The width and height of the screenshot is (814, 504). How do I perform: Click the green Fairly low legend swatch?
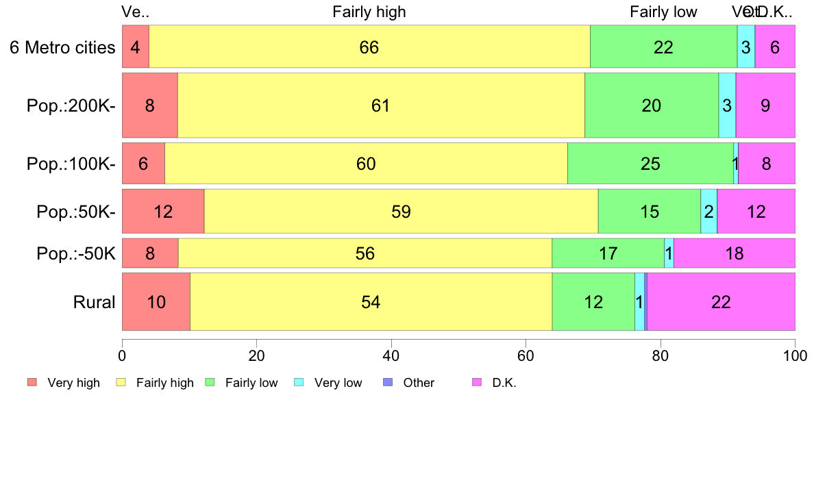click(210, 383)
